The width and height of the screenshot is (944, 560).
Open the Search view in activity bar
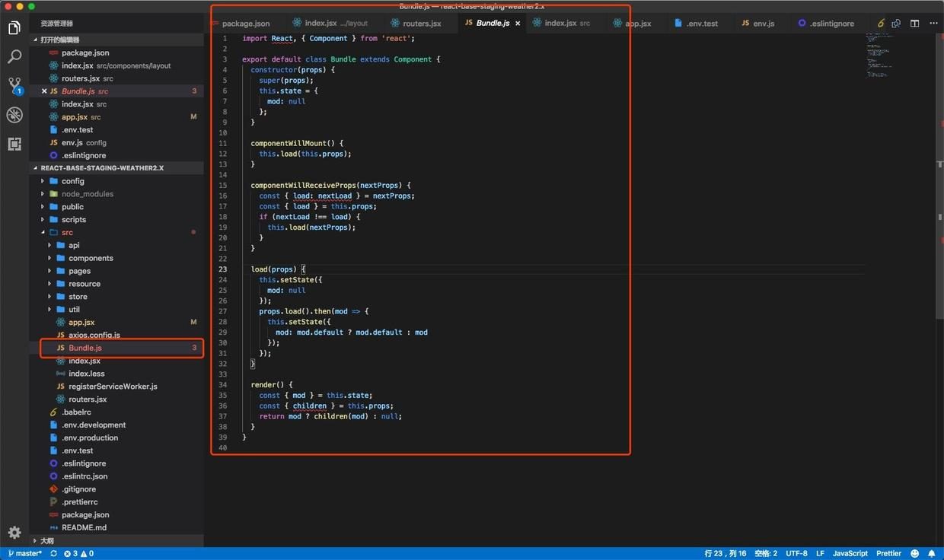pos(14,57)
